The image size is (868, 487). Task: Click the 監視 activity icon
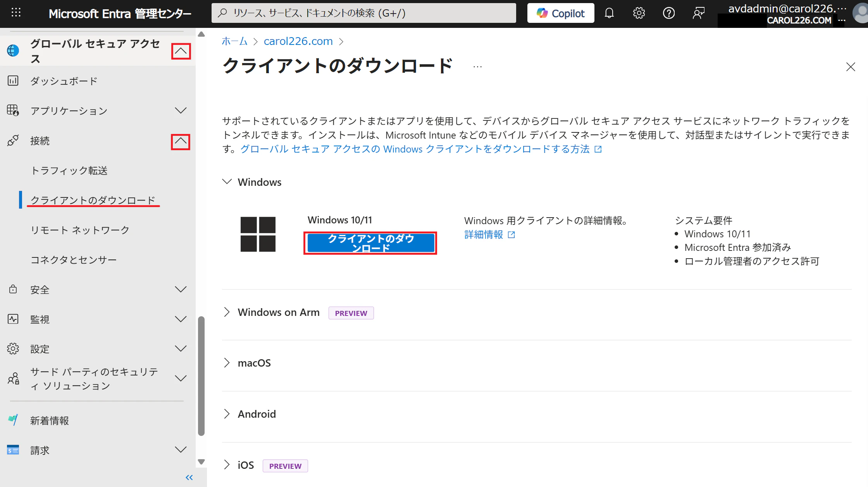pyautogui.click(x=13, y=319)
